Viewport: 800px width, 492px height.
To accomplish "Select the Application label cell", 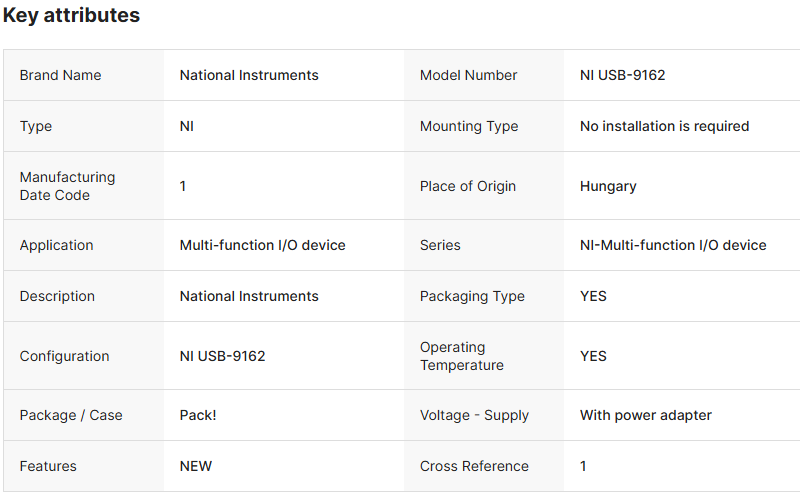I will 56,245.
